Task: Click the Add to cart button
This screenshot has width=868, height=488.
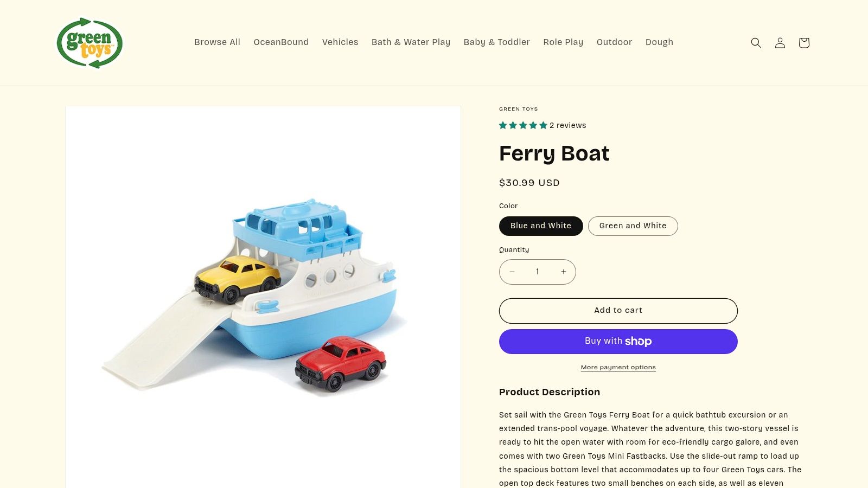Action: (618, 310)
